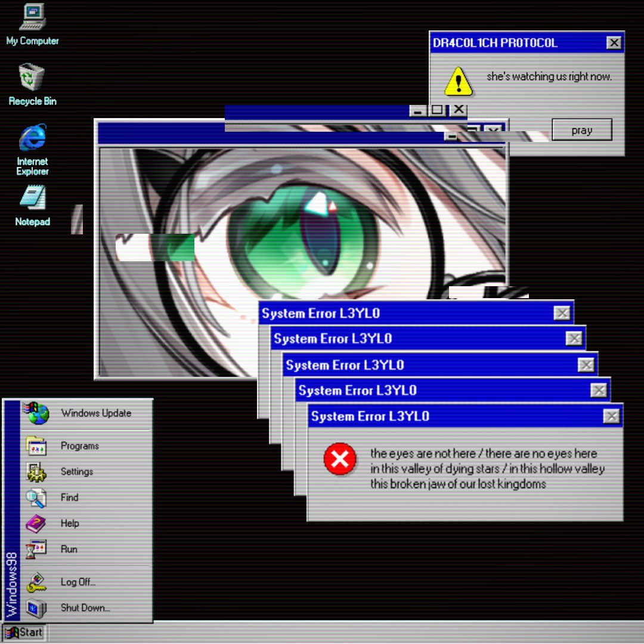644x644 pixels.
Task: Click the DR4C0L1CH PROTOCOL title bar
Action: (527, 43)
